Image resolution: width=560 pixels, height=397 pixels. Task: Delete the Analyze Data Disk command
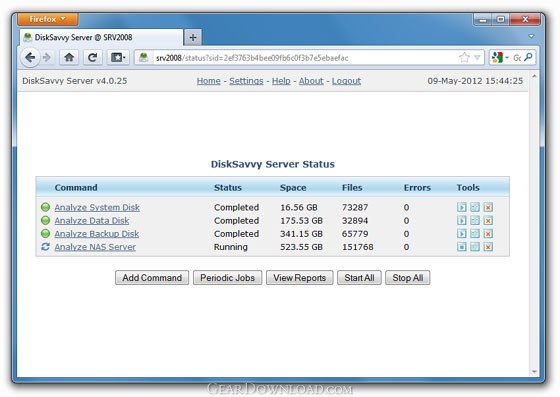488,220
